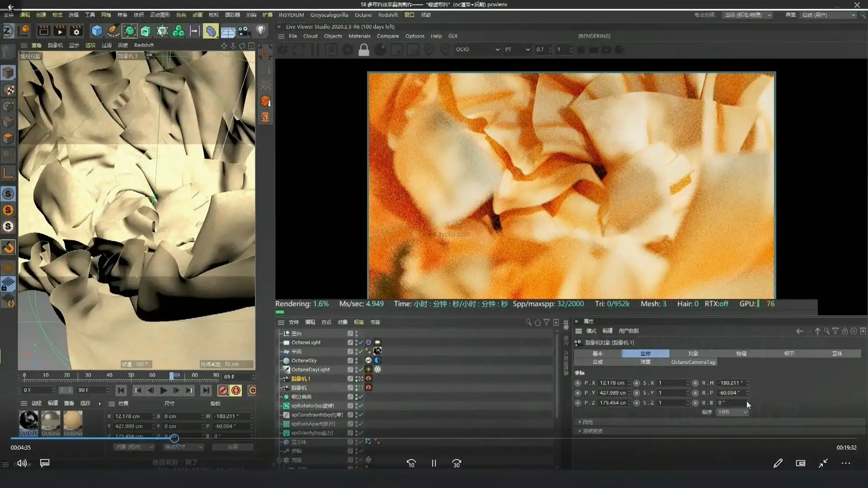
Task: Click the P.X coordinate input field
Action: click(x=613, y=383)
